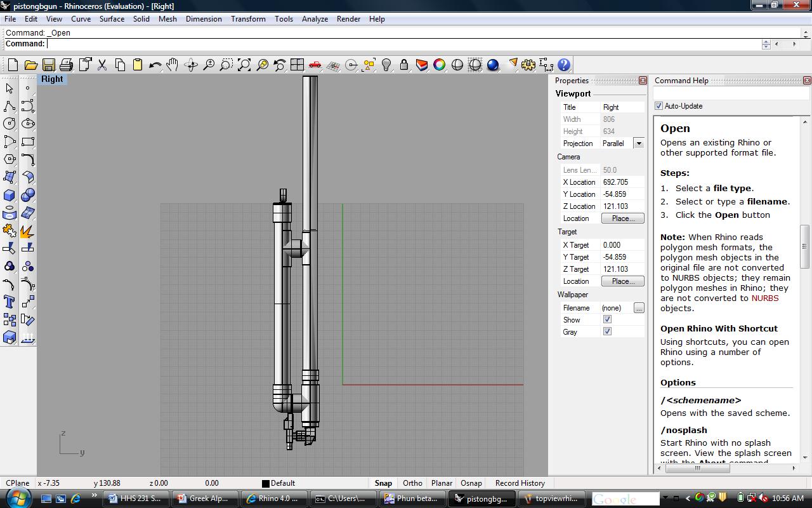Click the 4-viewport layout icon
Image resolution: width=812 pixels, height=508 pixels.
pyautogui.click(x=297, y=65)
